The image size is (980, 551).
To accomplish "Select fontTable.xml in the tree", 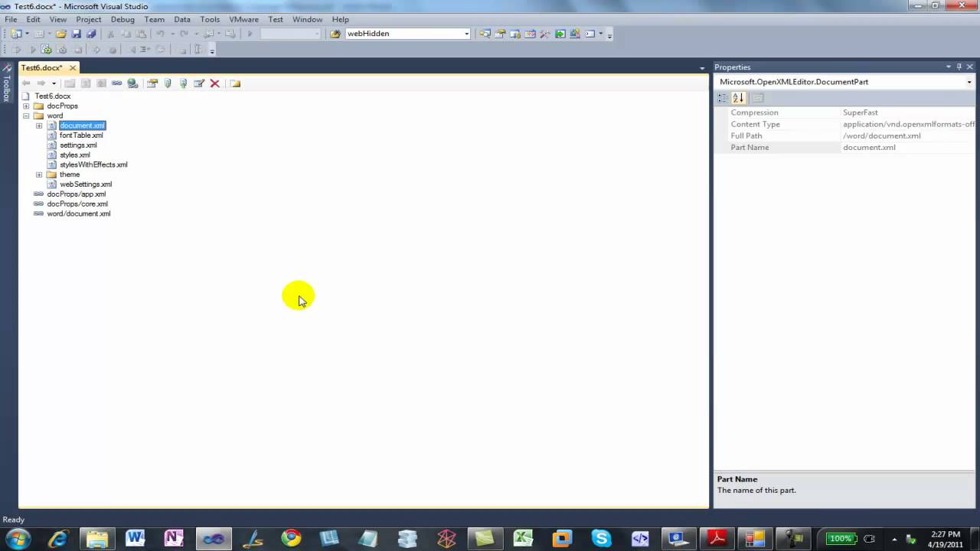I will click(x=81, y=135).
